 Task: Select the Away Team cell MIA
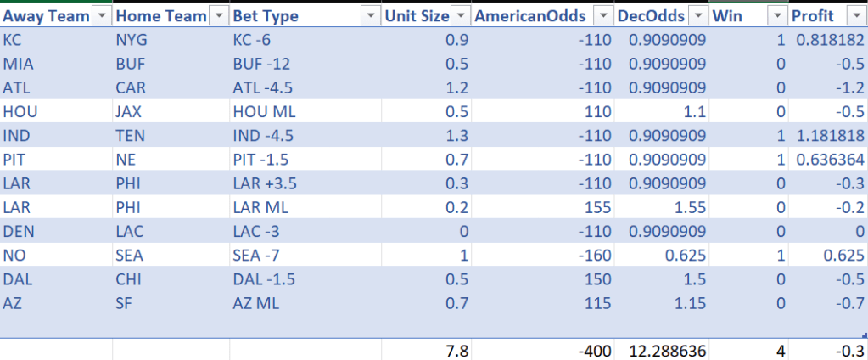[x=17, y=63]
